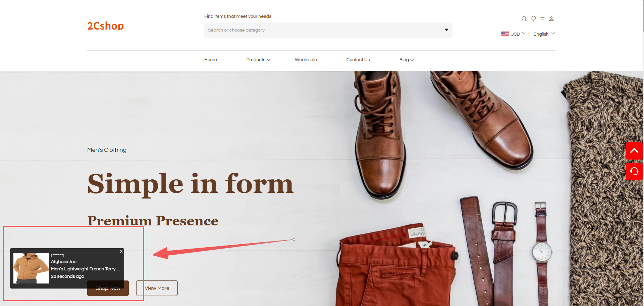
Task: Open the user account icon
Action: (551, 19)
